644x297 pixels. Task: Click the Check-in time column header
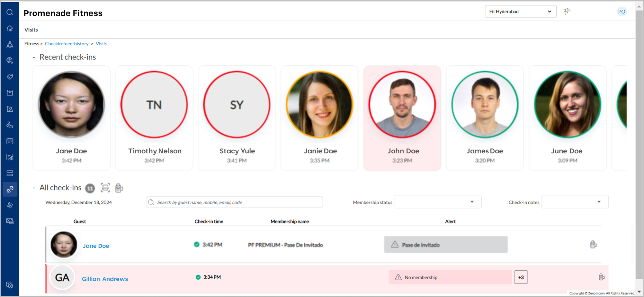pos(209,221)
